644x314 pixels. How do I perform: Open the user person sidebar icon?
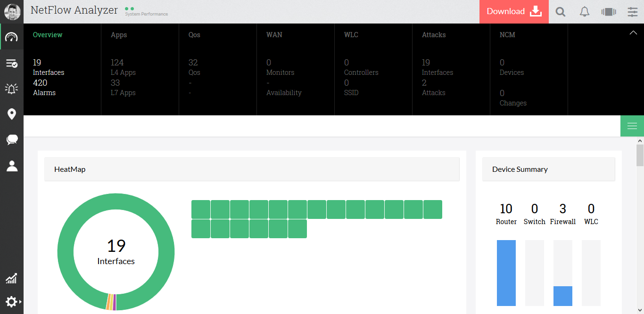click(12, 165)
